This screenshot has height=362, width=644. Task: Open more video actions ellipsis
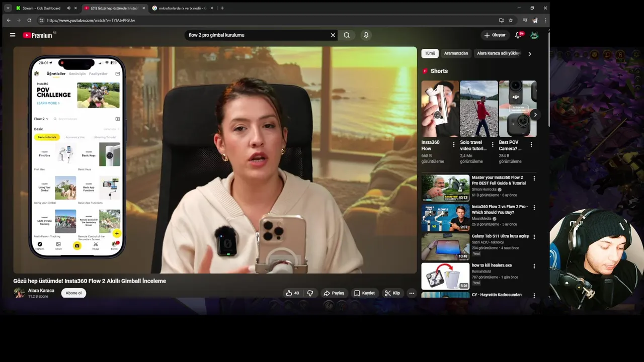pyautogui.click(x=412, y=293)
